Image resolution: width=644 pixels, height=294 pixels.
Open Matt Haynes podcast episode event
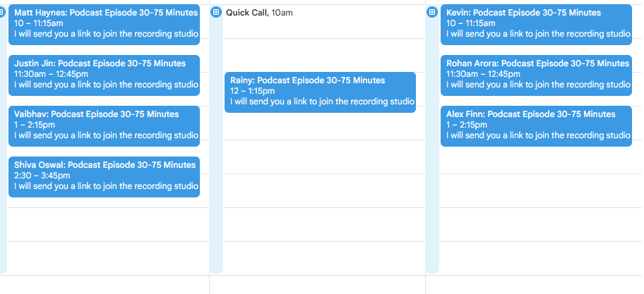104,25
